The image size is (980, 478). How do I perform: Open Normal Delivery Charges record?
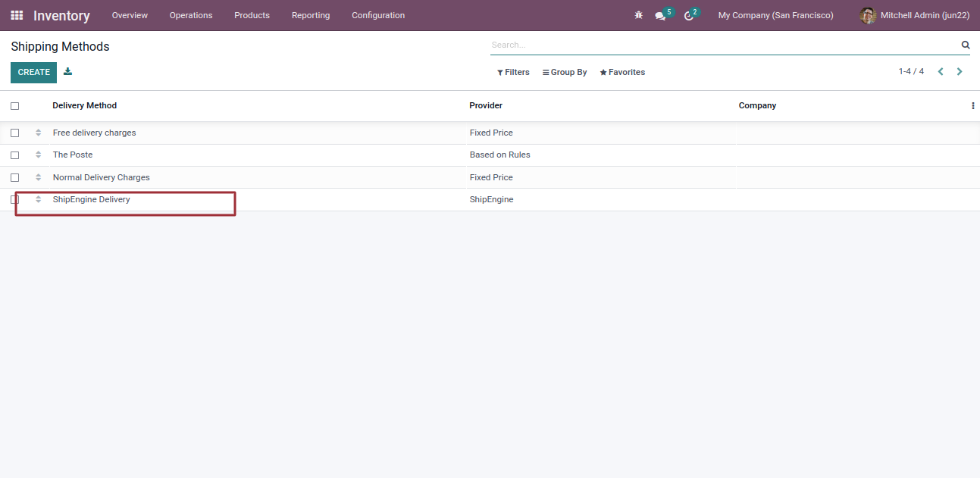[102, 177]
